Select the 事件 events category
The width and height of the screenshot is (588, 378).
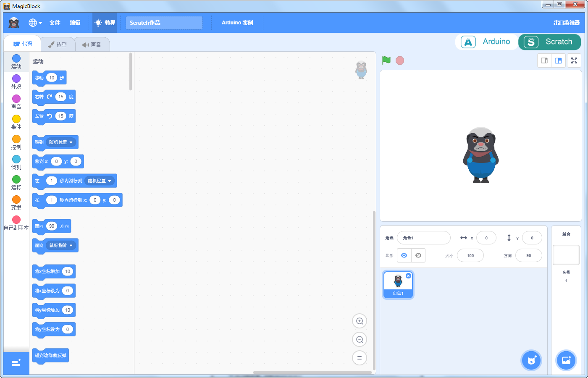[x=16, y=122]
